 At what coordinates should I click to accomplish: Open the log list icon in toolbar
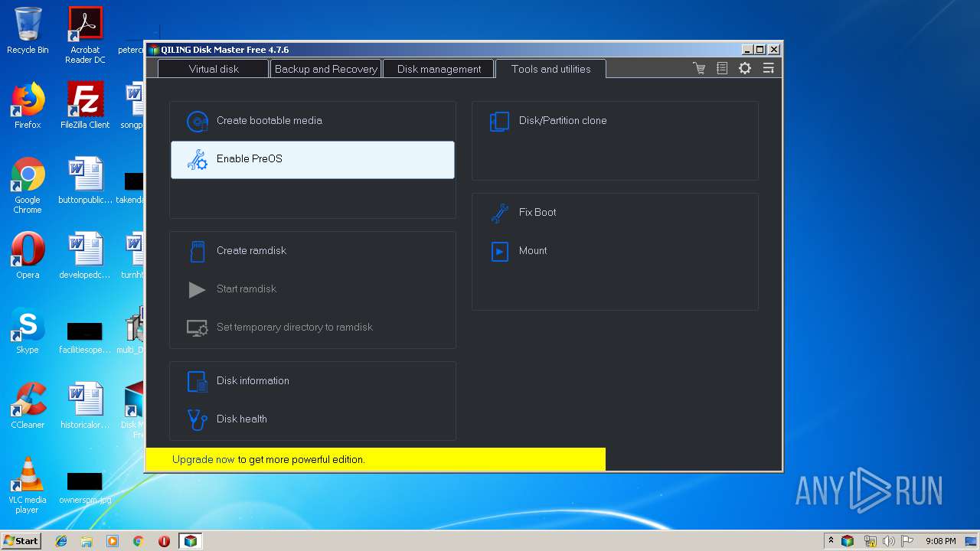click(722, 68)
